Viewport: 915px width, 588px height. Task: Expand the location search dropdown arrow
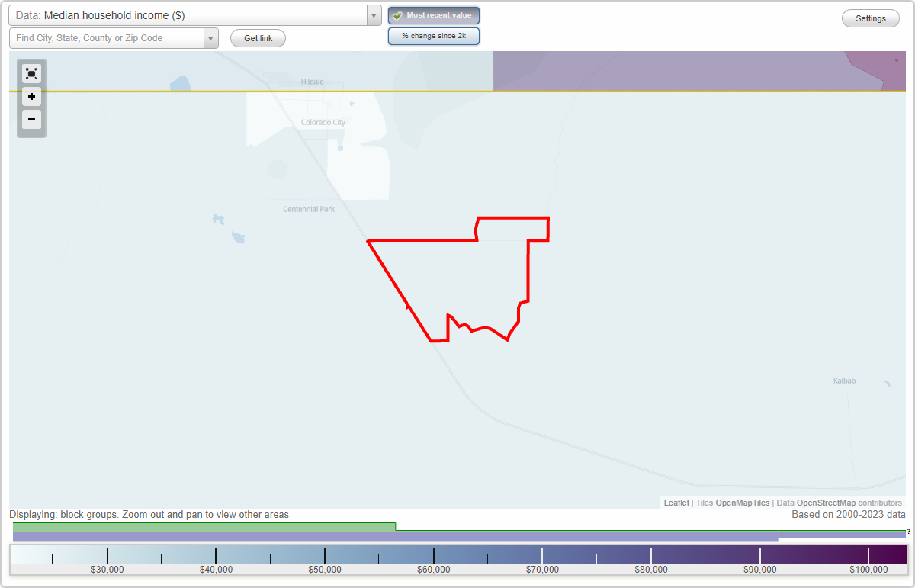tap(210, 38)
